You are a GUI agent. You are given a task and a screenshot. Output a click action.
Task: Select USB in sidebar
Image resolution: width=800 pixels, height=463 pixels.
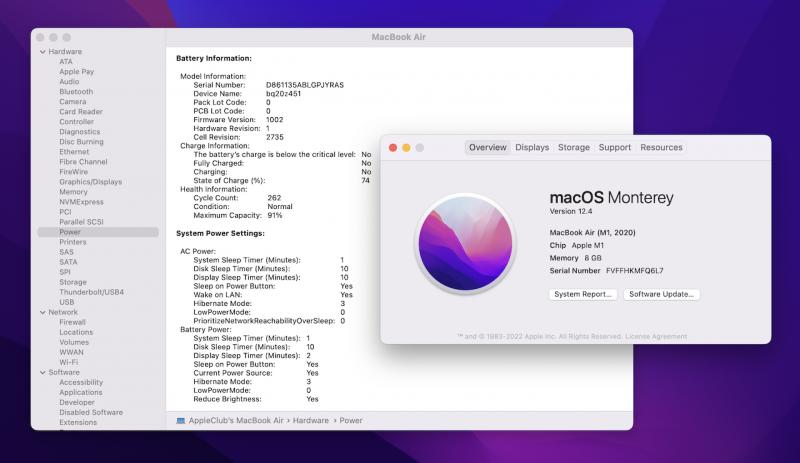tap(66, 302)
